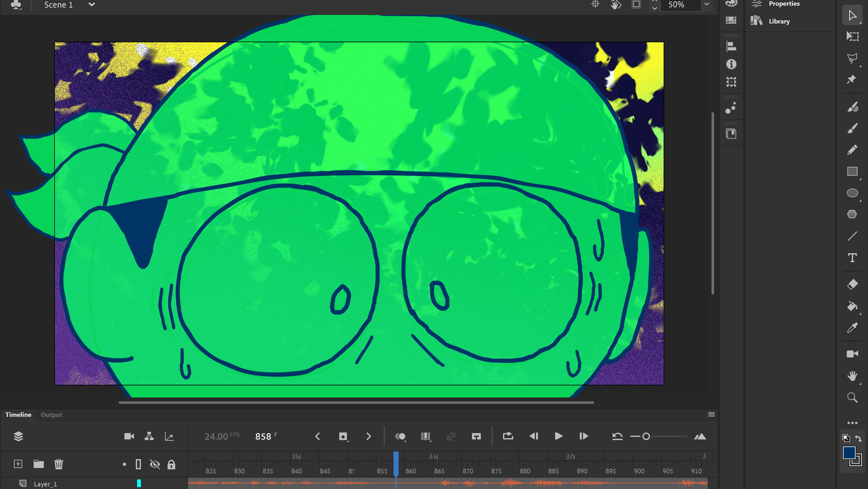
Task: Select the Text tool
Action: 852,258
